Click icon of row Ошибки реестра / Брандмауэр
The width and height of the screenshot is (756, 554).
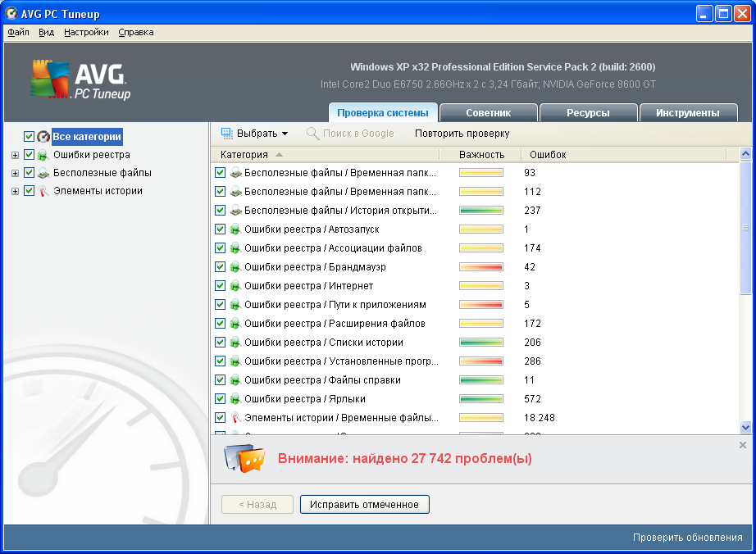(x=235, y=267)
